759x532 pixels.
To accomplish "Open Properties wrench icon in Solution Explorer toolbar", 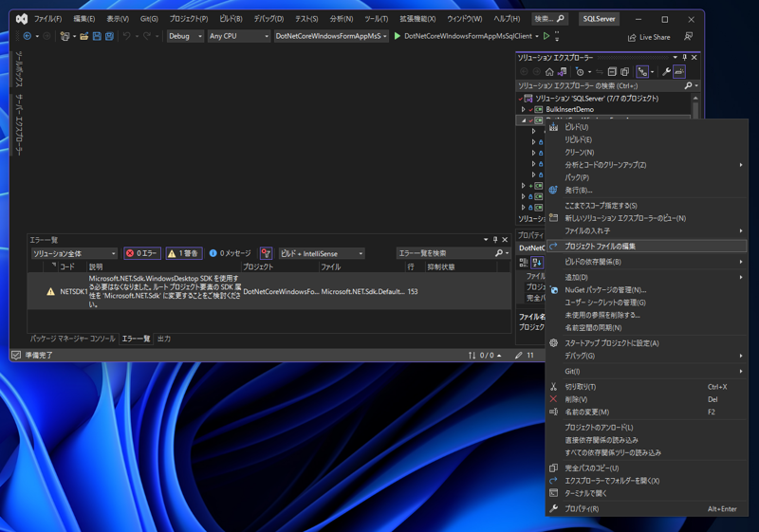I will coord(666,72).
